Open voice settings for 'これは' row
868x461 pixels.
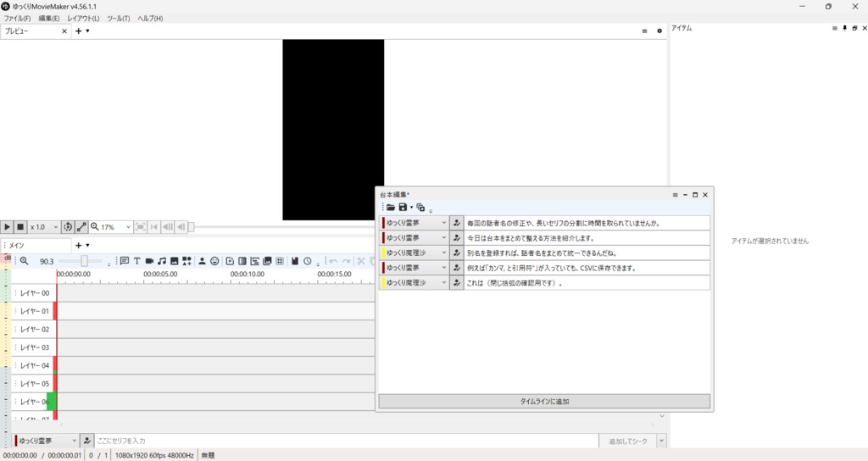(x=457, y=283)
